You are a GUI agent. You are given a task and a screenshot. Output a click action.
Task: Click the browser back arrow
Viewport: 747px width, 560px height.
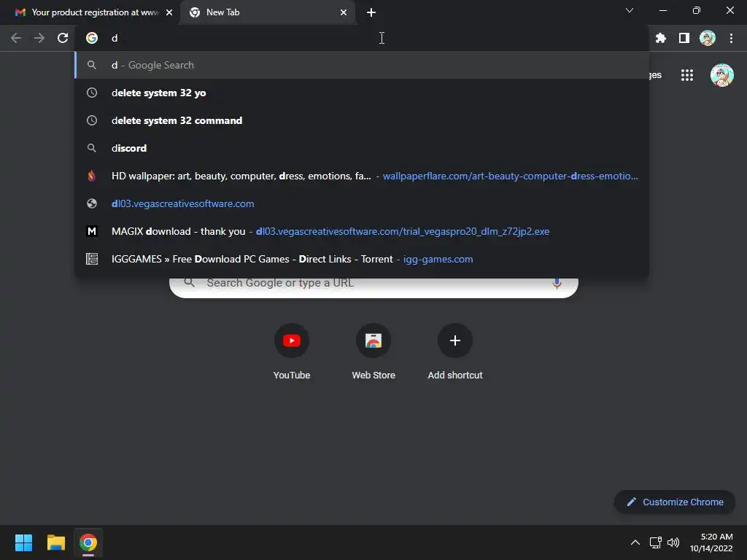tap(16, 38)
